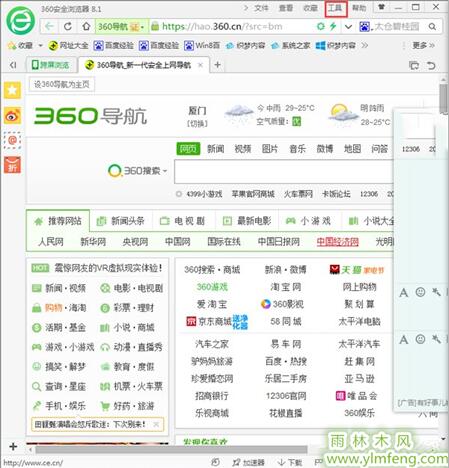Click the restore closed tab undo icon
Image resolution: width=449 pixels, height=468 pixels.
(431, 65)
